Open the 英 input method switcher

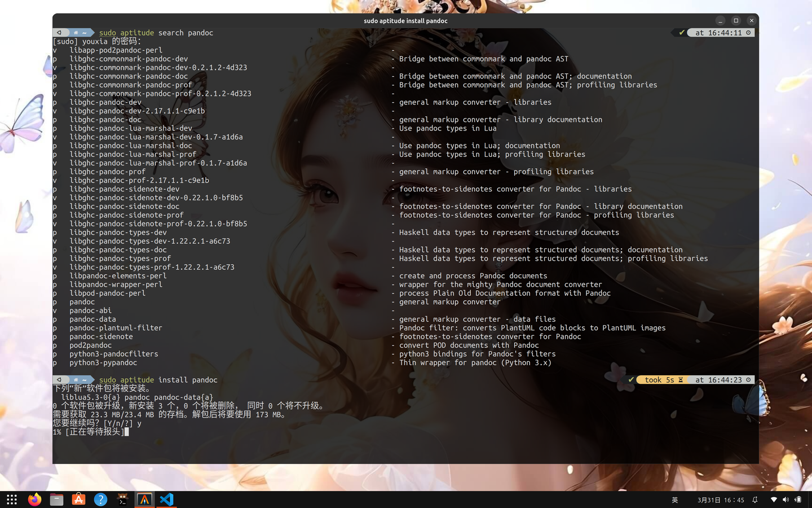[674, 500]
